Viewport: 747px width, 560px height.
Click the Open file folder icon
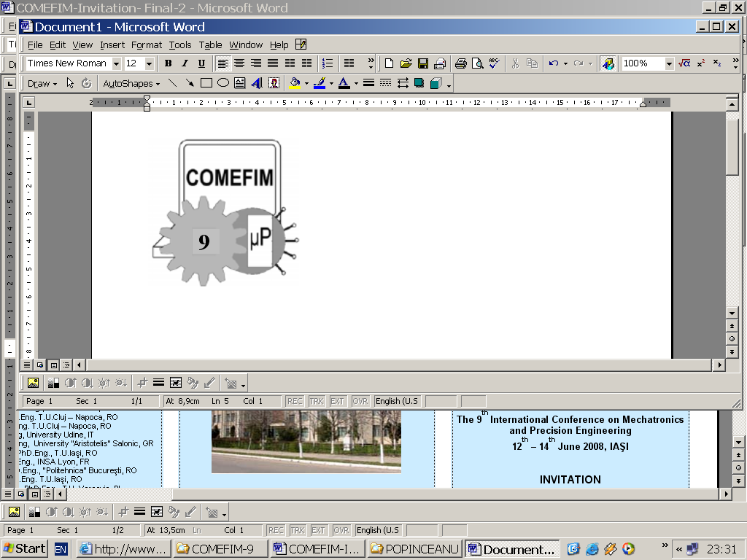click(406, 63)
